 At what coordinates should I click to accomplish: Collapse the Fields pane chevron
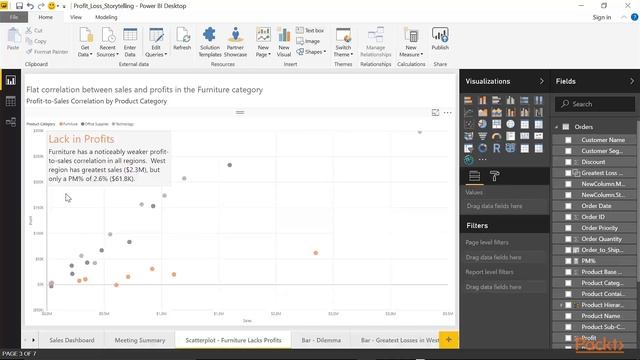click(632, 81)
